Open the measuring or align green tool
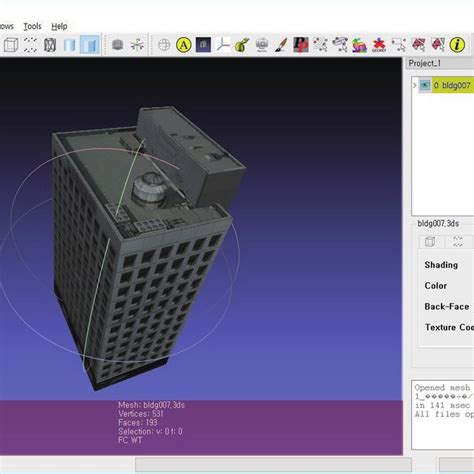This screenshot has width=474, height=474. click(x=242, y=45)
